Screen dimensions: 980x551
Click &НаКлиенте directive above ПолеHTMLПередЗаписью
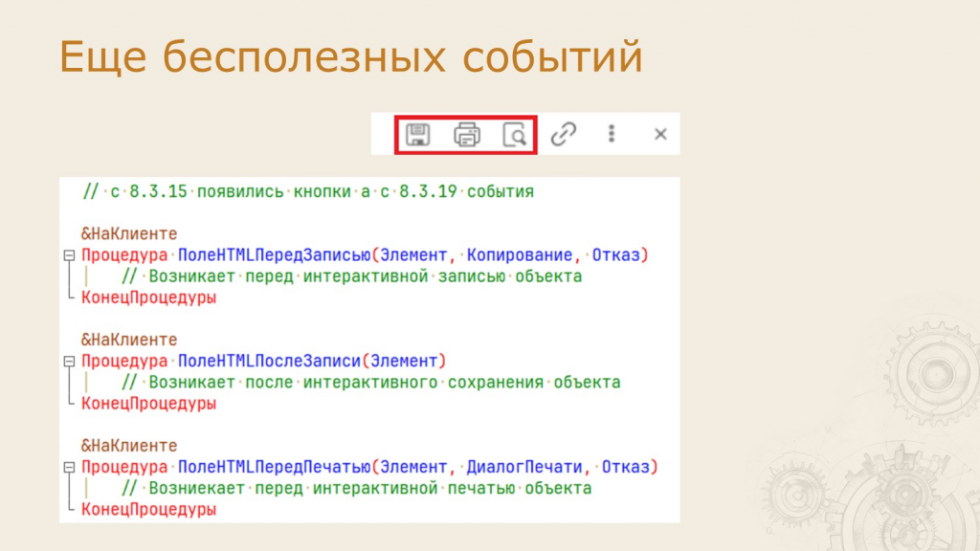[129, 233]
